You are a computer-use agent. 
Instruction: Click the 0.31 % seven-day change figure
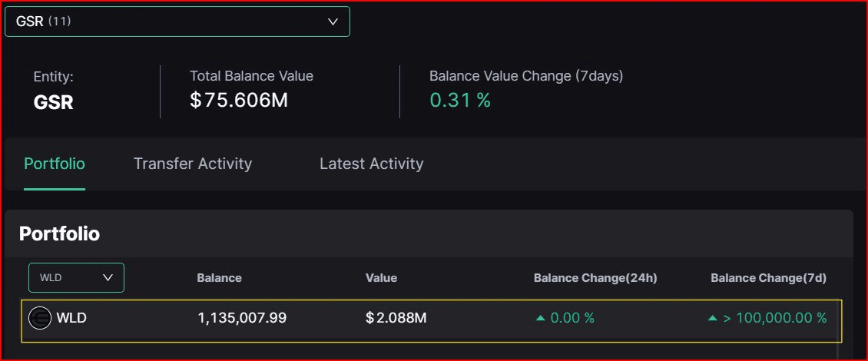tap(459, 100)
